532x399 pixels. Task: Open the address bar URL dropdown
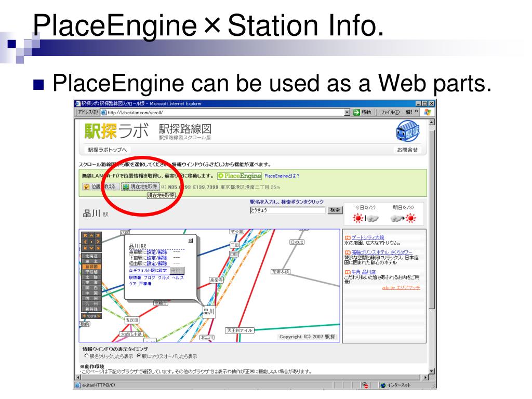click(x=347, y=112)
